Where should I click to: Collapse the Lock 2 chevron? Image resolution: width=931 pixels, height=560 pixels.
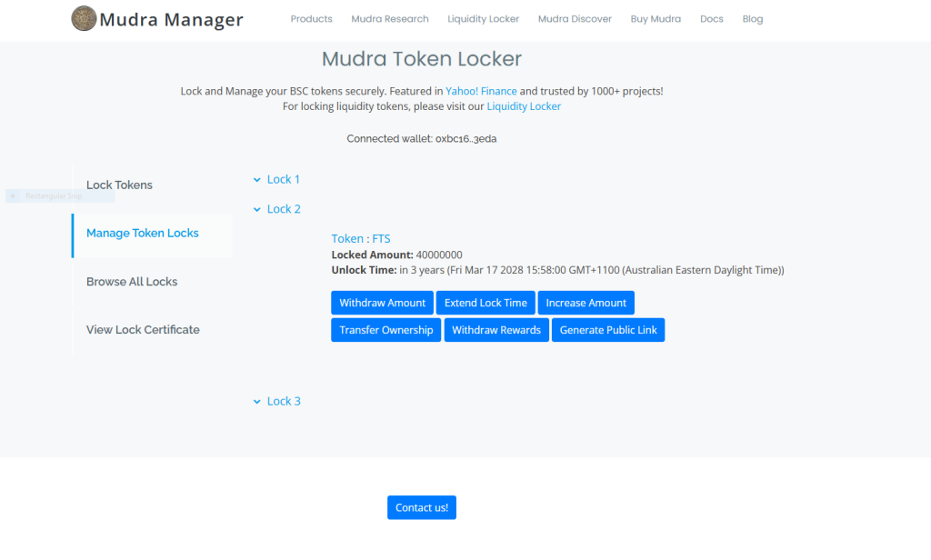coord(257,210)
